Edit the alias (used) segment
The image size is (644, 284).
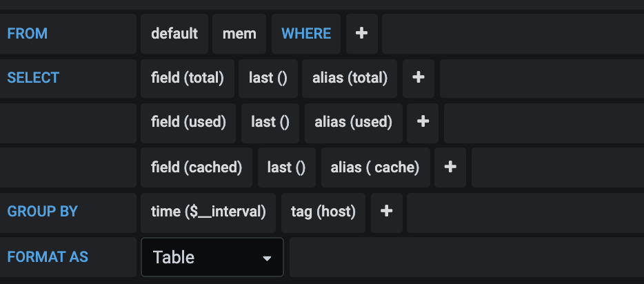tap(353, 122)
